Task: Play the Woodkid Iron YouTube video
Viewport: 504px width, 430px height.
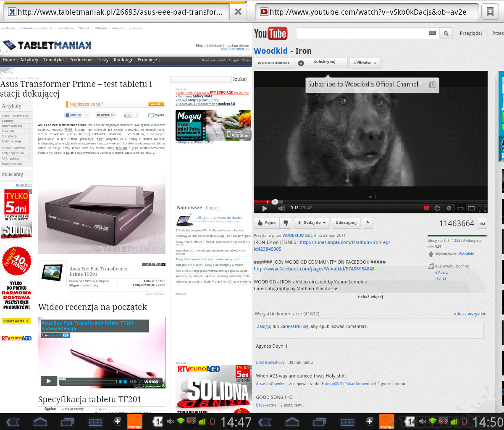Action: [x=264, y=208]
